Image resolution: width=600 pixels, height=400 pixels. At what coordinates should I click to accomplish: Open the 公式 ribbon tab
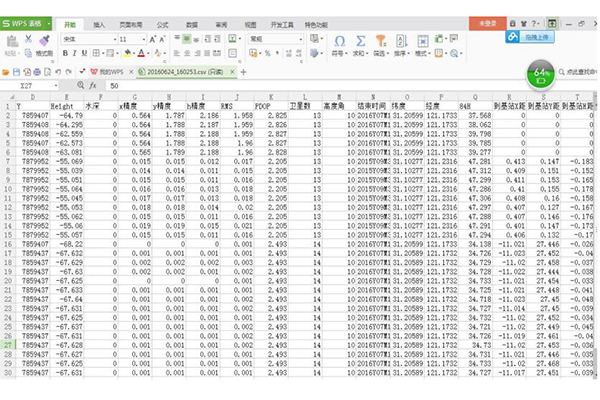coord(162,22)
